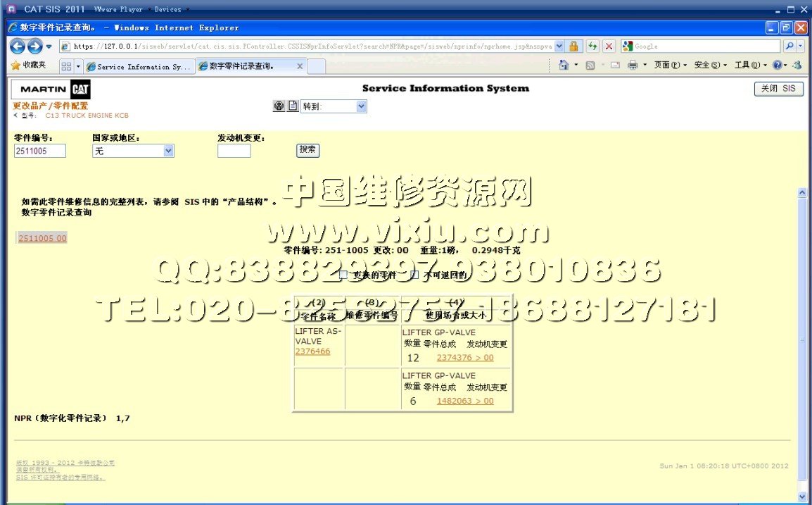Screen dimensions: 812x505
Task: Click the Stop loading red X icon
Action: tap(609, 46)
